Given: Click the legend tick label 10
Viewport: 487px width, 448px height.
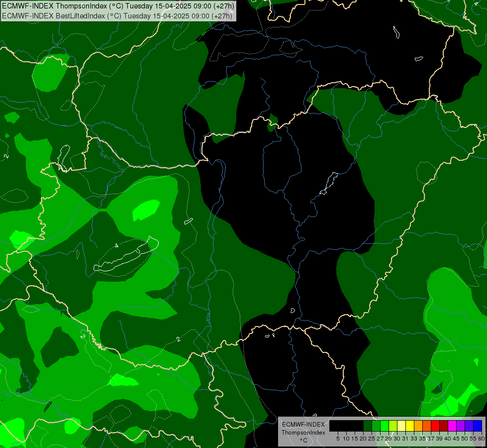Looking at the screenshot, I should point(346,439).
